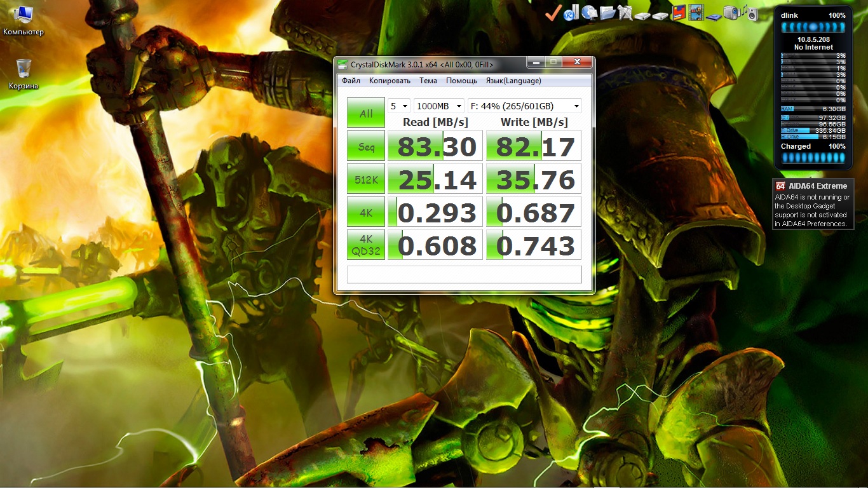Click the IP address 10.8.5.208 in gadget
This screenshot has height=488, width=868.
813,39
